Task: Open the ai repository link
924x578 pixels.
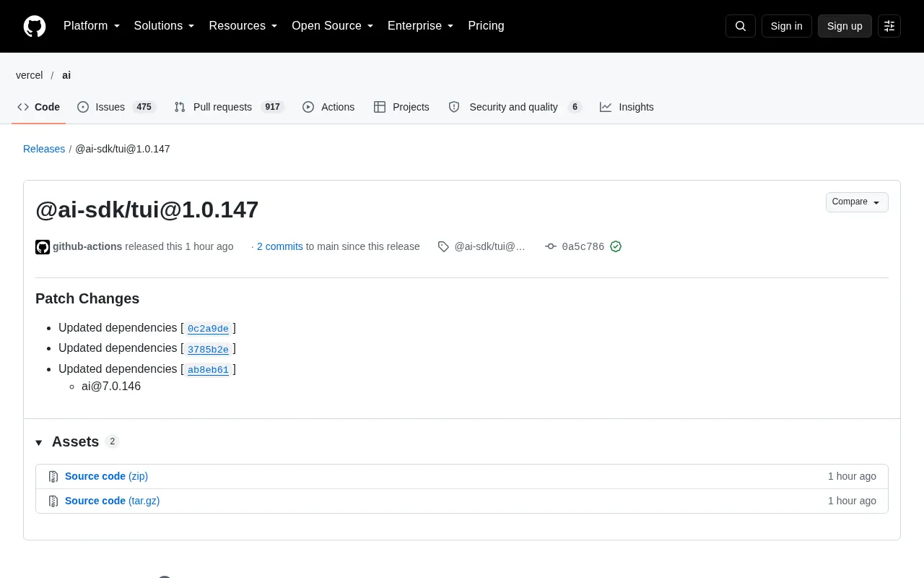Action: pyautogui.click(x=66, y=75)
